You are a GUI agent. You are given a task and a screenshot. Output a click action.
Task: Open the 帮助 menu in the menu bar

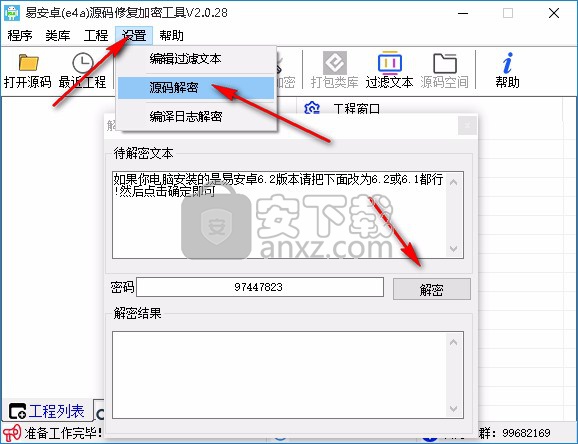(171, 36)
